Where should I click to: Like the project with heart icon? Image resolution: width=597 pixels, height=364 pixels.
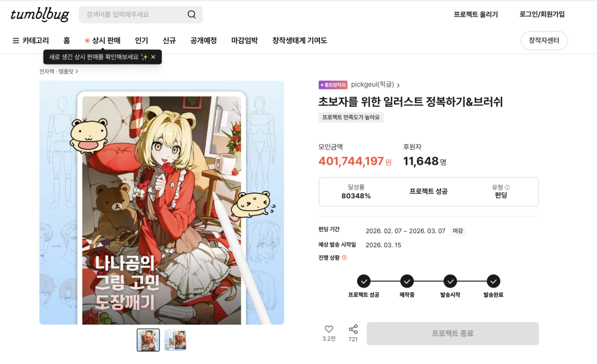329,329
